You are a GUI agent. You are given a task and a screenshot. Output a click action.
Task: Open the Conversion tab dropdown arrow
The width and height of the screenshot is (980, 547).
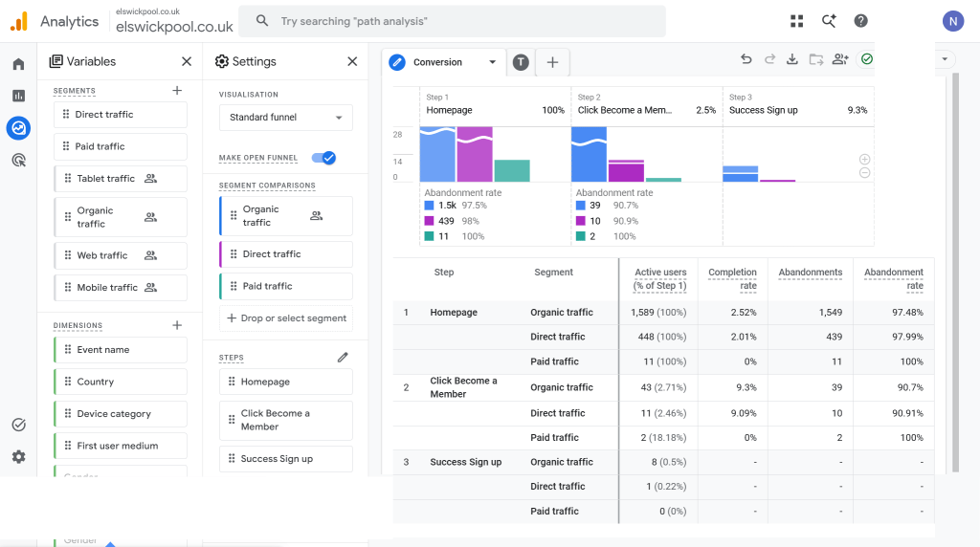tap(493, 62)
